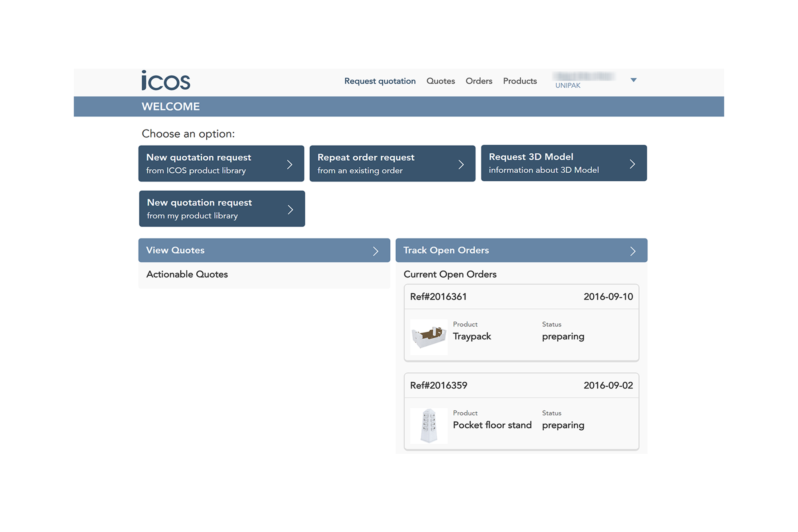
Task: Start new quotation from ICOS product library
Action: [221, 164]
